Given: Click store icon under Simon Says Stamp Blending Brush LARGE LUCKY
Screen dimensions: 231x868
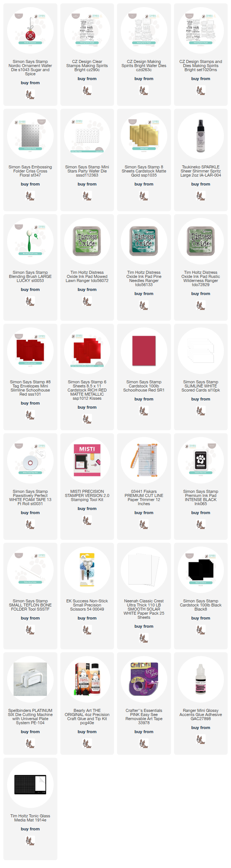Looking at the screenshot, I should pyautogui.click(x=30, y=301).
